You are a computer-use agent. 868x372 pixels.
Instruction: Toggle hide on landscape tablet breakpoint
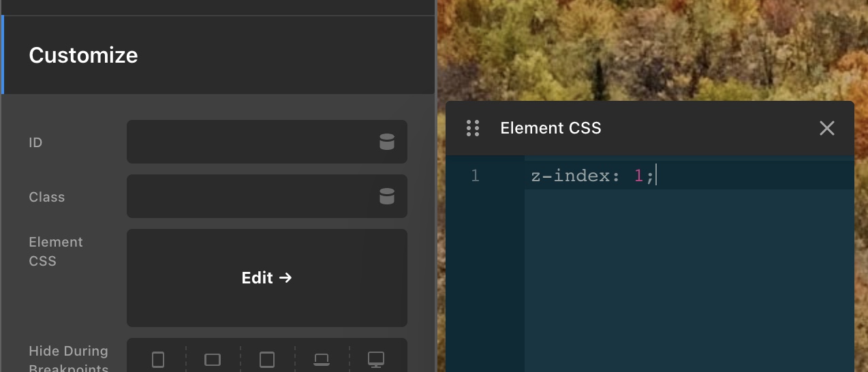213,359
